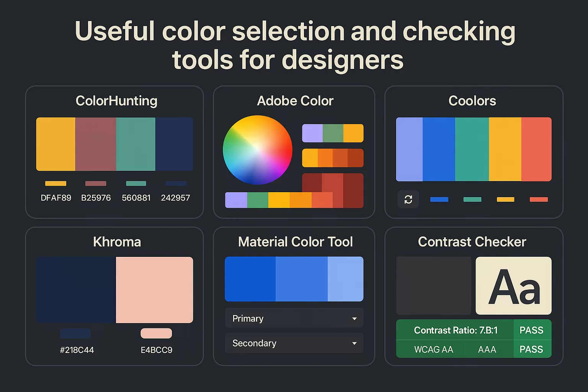
Task: Select the brown segment in Adobe orange palette
Action: click(x=356, y=158)
